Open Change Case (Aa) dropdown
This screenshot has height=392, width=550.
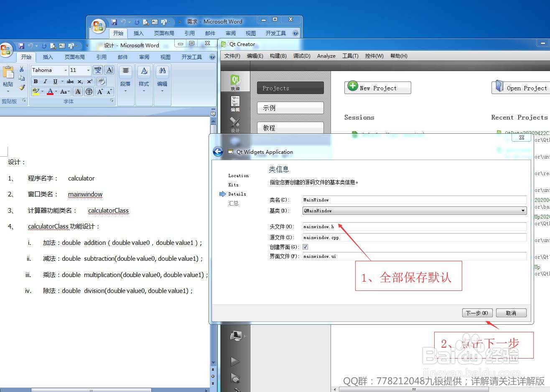(64, 92)
